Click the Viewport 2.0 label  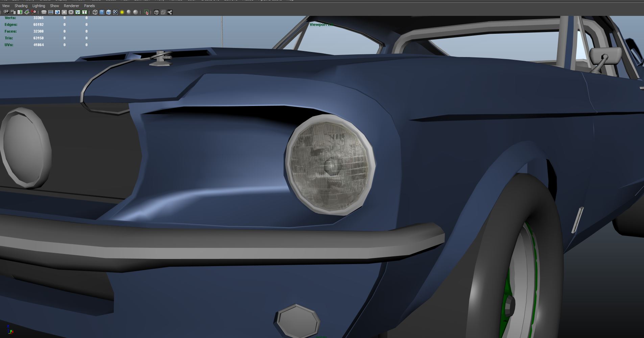pyautogui.click(x=321, y=25)
